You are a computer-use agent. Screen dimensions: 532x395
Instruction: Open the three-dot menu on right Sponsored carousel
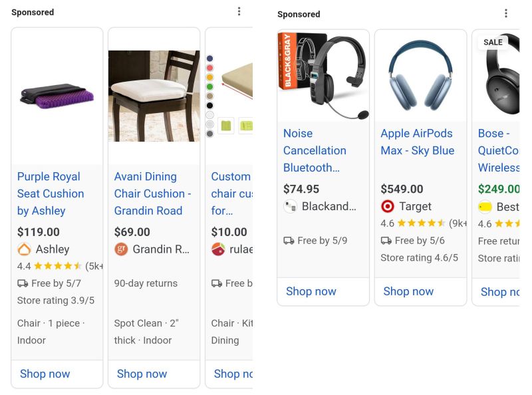506,13
